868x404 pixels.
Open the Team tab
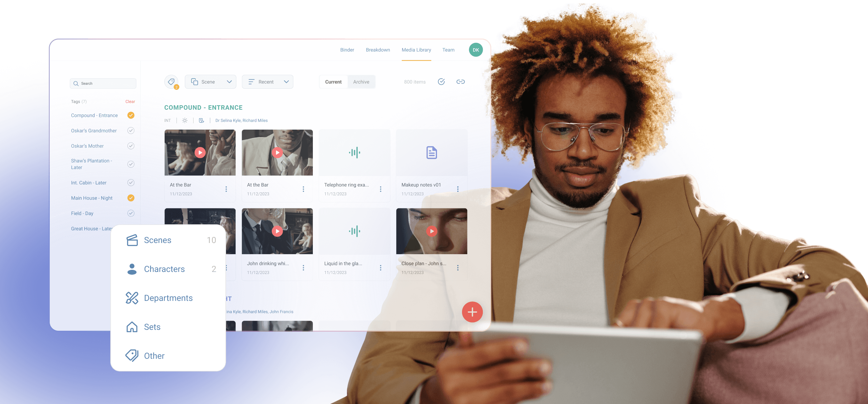(448, 49)
